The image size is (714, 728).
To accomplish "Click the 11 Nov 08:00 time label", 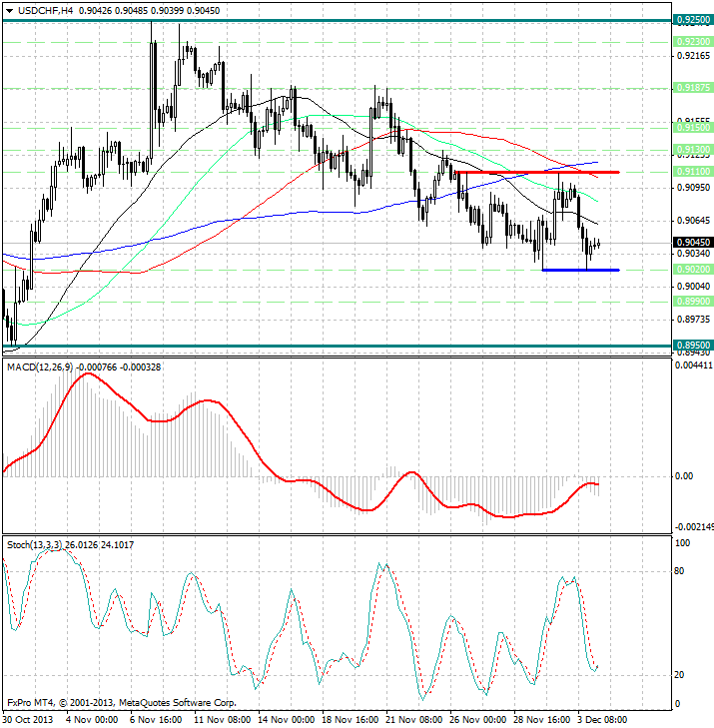I will 222,720.
